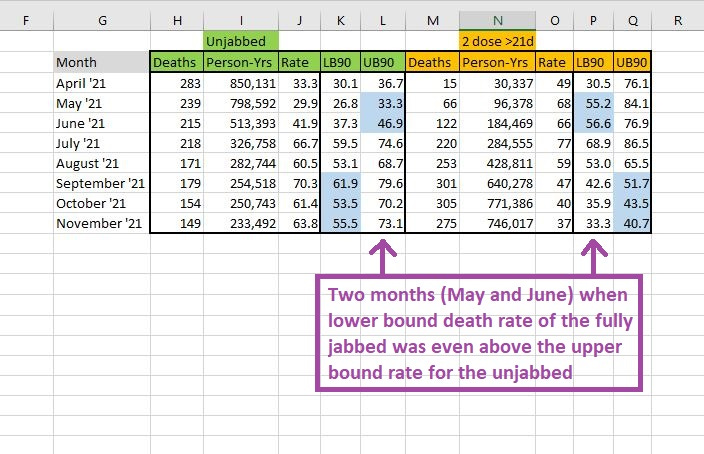Select column header P

click(593, 21)
